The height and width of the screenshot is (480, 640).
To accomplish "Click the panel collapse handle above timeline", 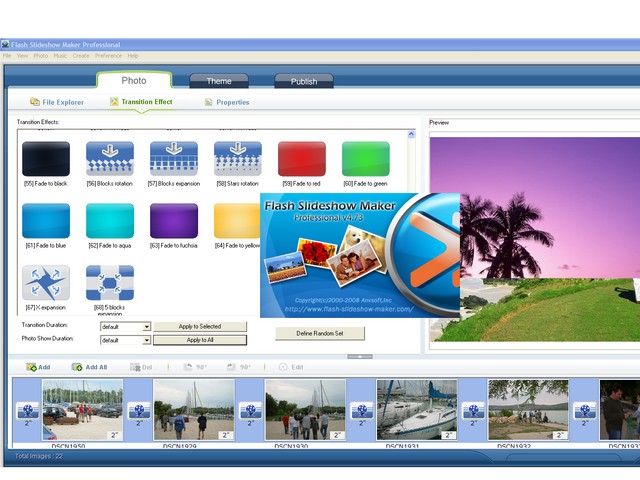I will point(360,357).
